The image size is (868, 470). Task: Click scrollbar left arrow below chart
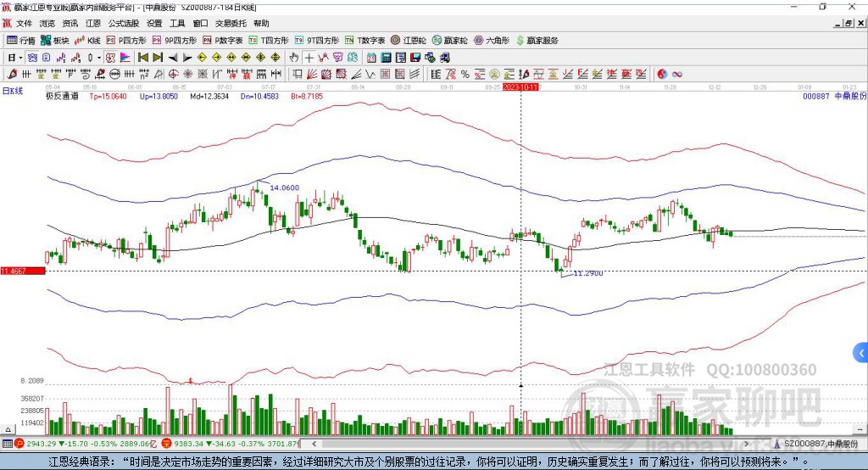coord(314,444)
